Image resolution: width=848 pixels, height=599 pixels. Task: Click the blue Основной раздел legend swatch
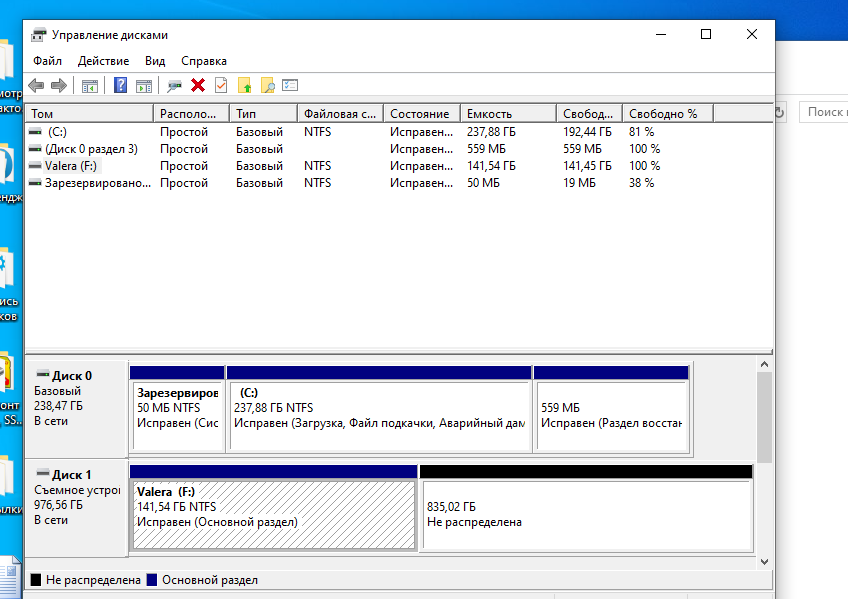tap(152, 580)
